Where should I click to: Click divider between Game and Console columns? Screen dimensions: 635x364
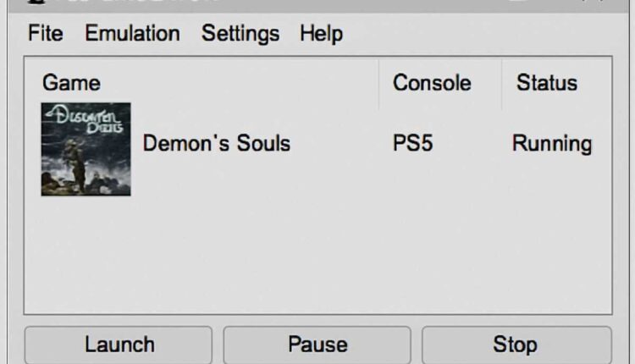pyautogui.click(x=379, y=83)
